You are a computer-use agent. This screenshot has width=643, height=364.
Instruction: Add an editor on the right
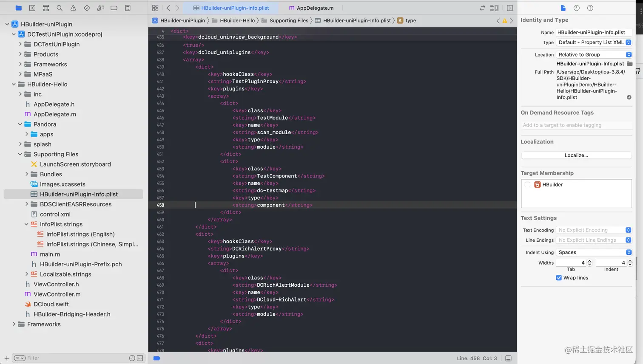(x=510, y=8)
